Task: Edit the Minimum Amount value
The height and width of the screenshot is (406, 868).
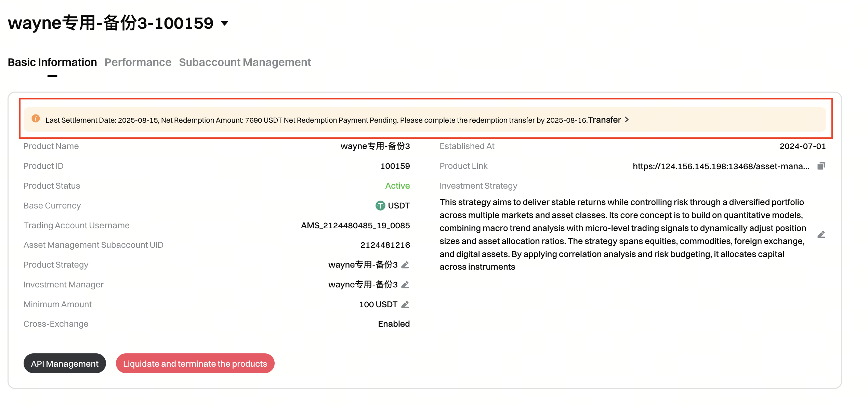Action: click(405, 304)
